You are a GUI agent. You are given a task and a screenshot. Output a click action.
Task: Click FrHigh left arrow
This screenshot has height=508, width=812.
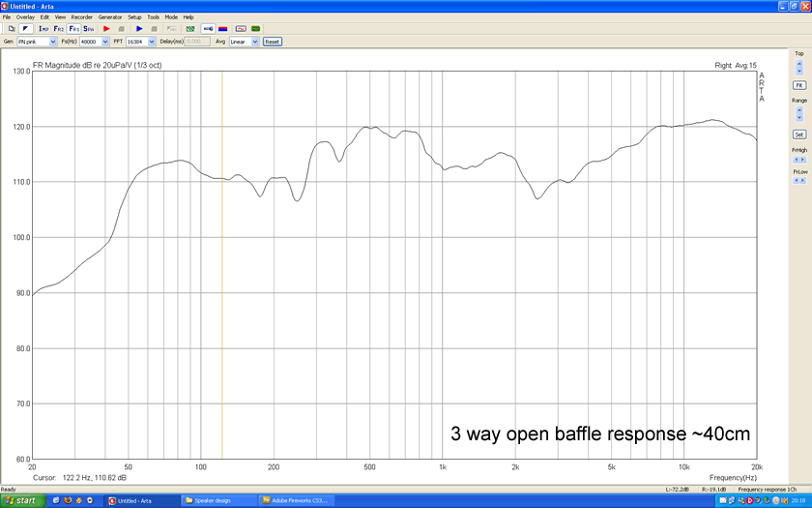(x=797, y=160)
